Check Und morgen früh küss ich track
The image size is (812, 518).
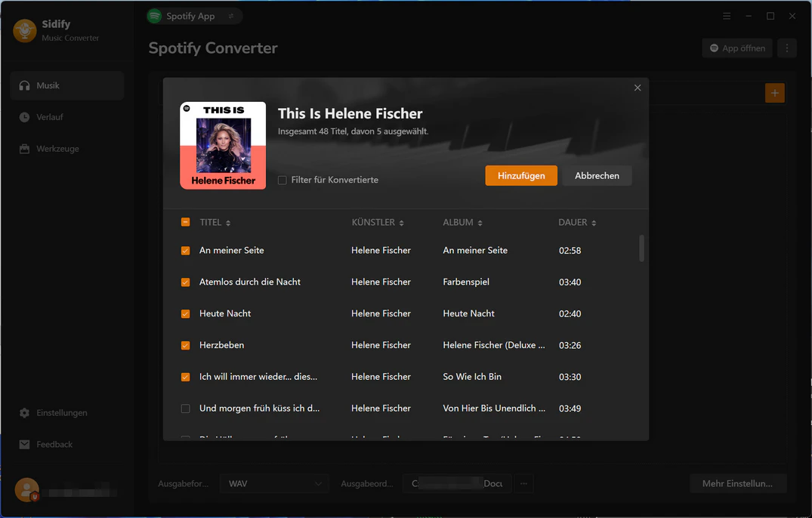click(x=185, y=409)
